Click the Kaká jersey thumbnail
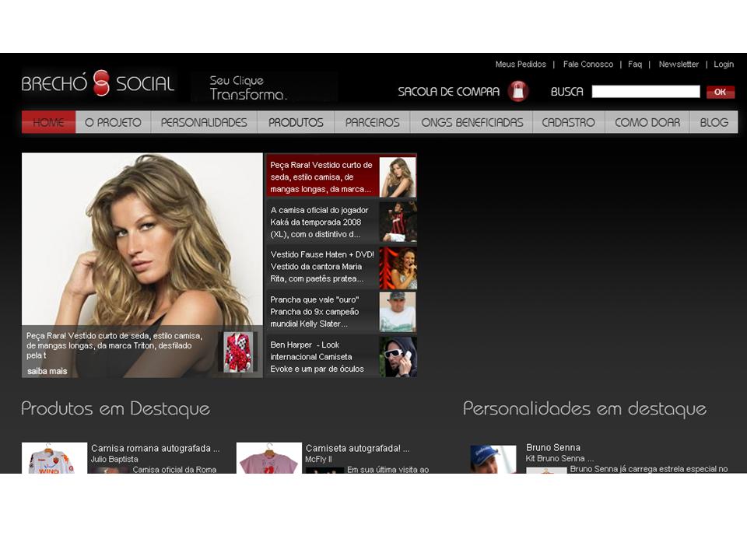The width and height of the screenshot is (747, 560). click(398, 222)
